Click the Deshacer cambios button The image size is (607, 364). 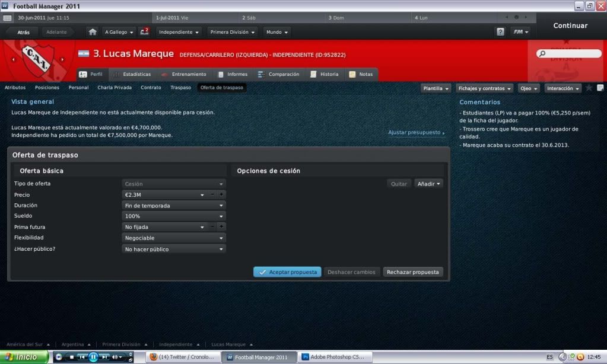[351, 272]
